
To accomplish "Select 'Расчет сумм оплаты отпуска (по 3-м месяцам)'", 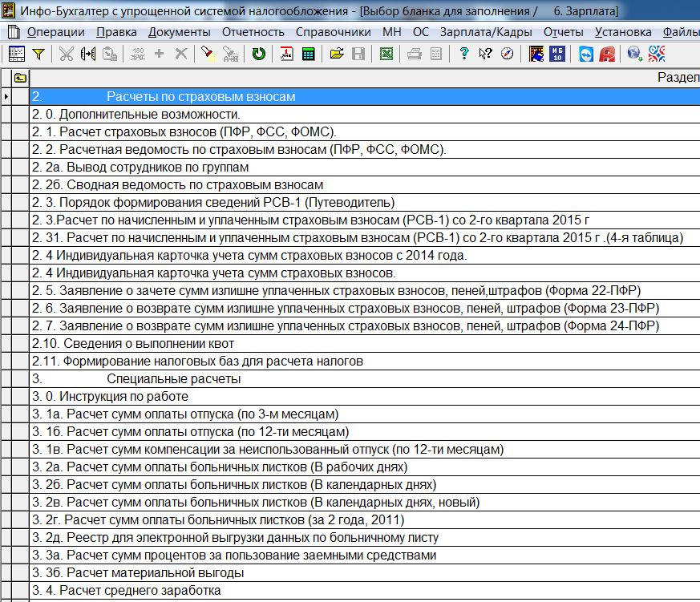I will coord(365,414).
